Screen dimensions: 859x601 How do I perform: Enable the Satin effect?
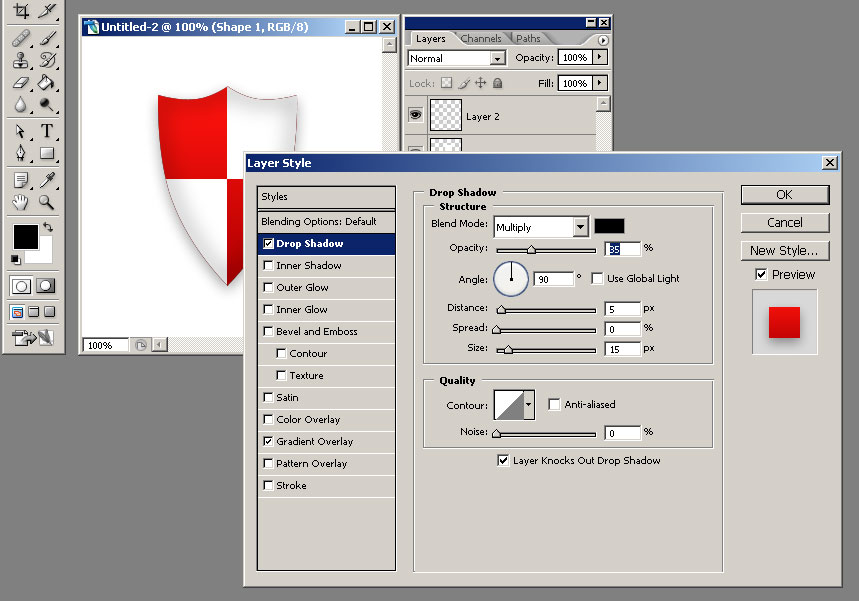[268, 397]
